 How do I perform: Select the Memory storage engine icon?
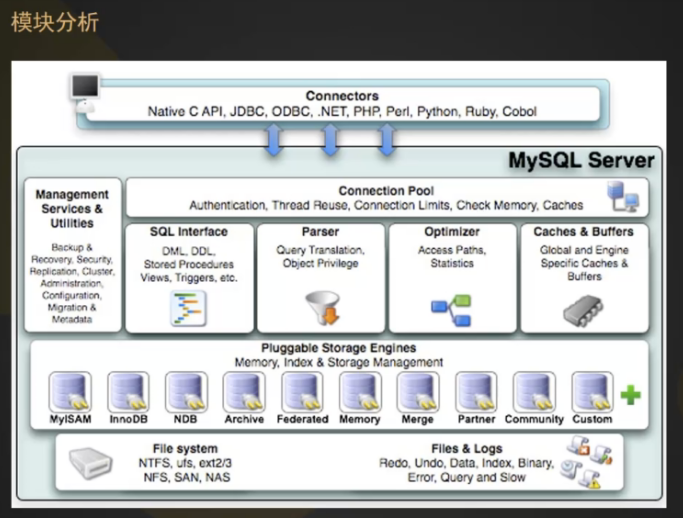[x=360, y=392]
